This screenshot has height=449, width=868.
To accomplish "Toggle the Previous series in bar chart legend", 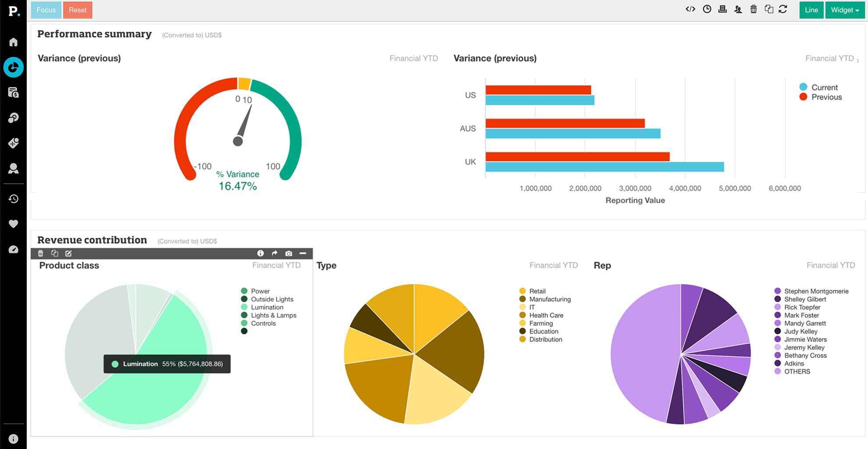I will 826,97.
